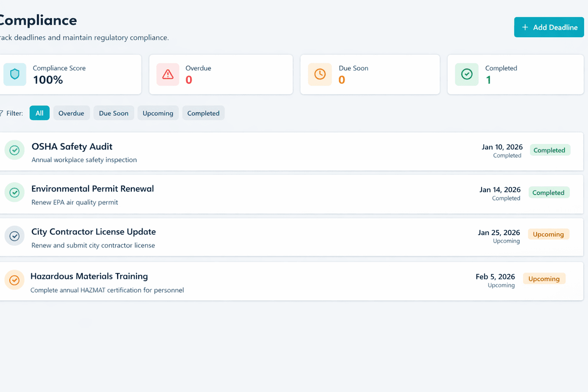The height and width of the screenshot is (392, 588).
Task: Click the check icon next to Environmental Permit Renewal
Action: 14,192
